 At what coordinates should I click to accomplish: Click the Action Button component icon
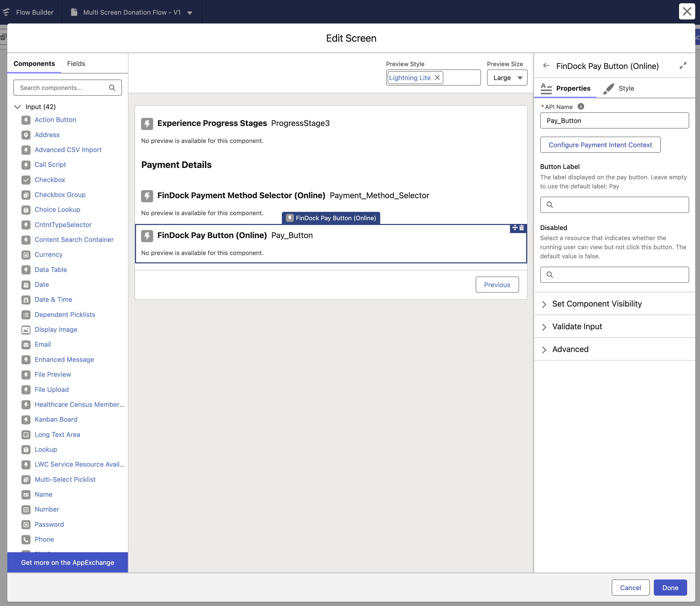(x=26, y=120)
